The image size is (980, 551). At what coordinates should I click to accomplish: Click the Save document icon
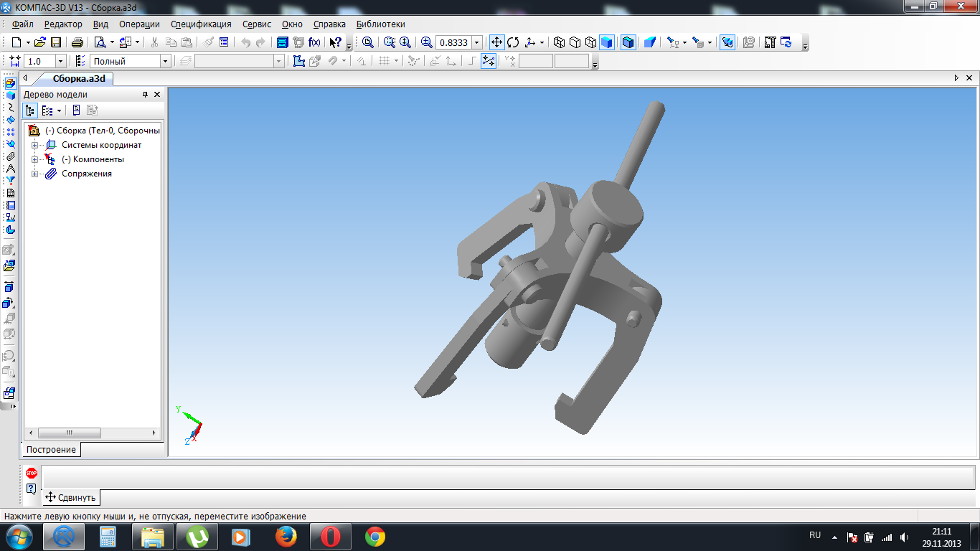point(55,42)
